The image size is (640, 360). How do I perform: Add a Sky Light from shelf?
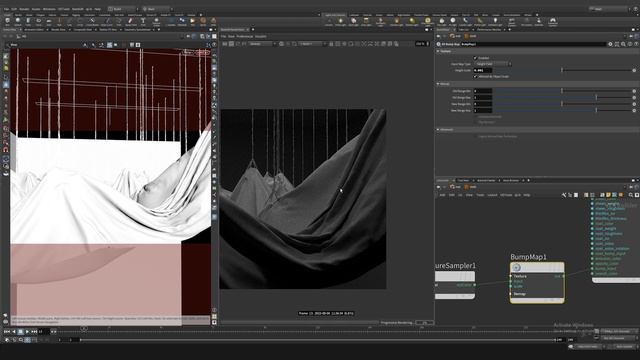click(x=442, y=22)
